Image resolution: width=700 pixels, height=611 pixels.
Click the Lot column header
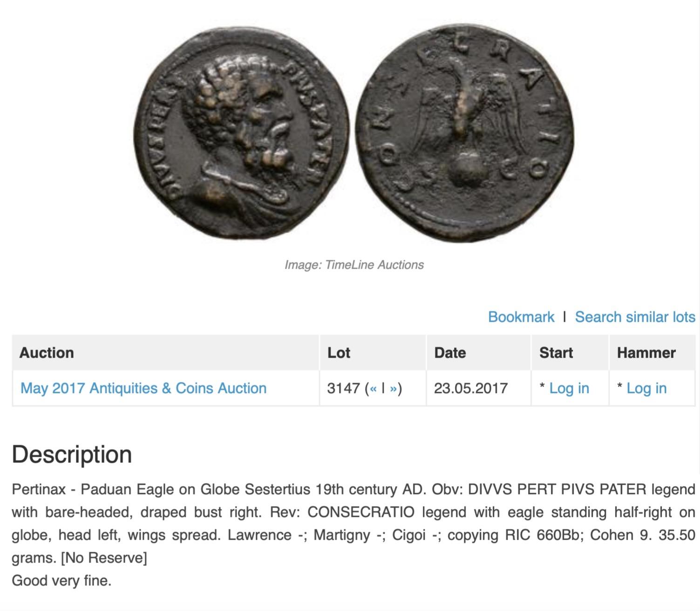[x=339, y=353]
